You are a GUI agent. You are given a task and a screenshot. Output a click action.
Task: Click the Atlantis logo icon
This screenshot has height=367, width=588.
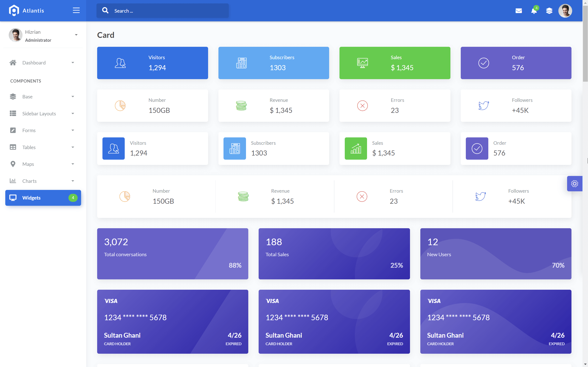pos(14,11)
